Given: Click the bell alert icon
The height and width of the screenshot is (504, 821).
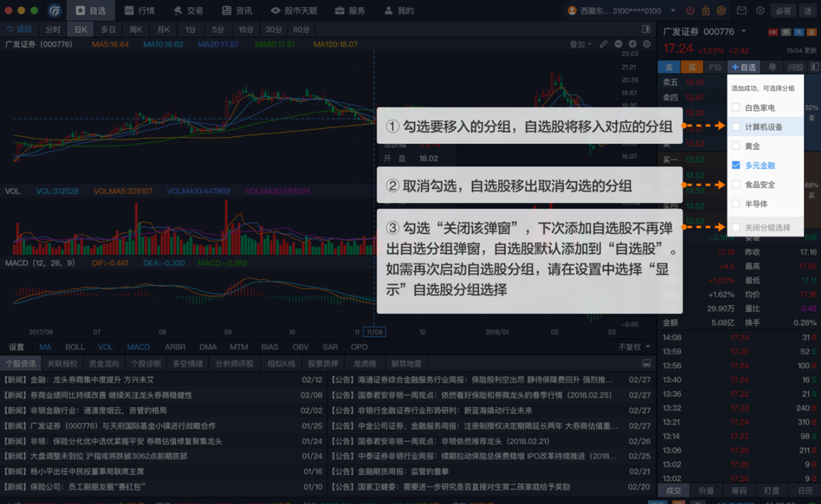Looking at the screenshot, I should pos(772,67).
